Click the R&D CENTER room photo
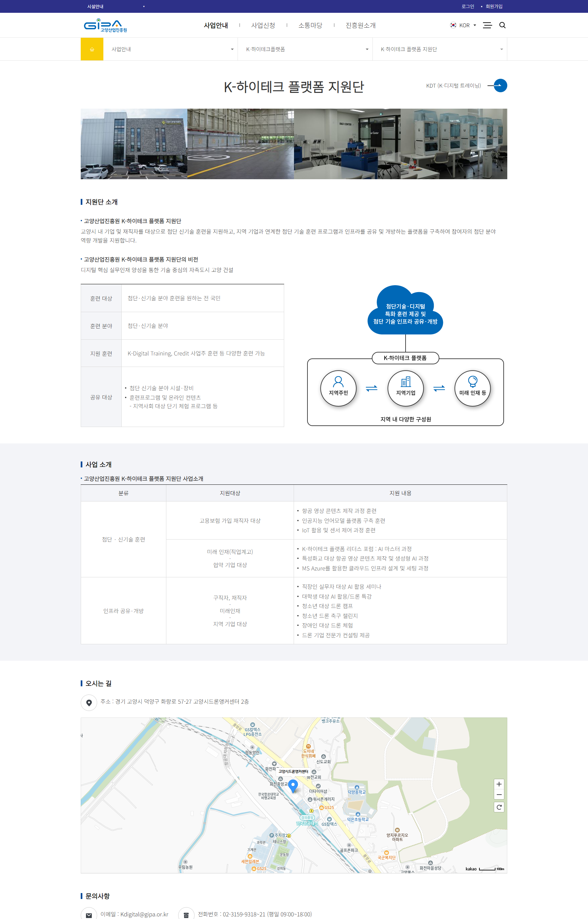 [x=347, y=144]
